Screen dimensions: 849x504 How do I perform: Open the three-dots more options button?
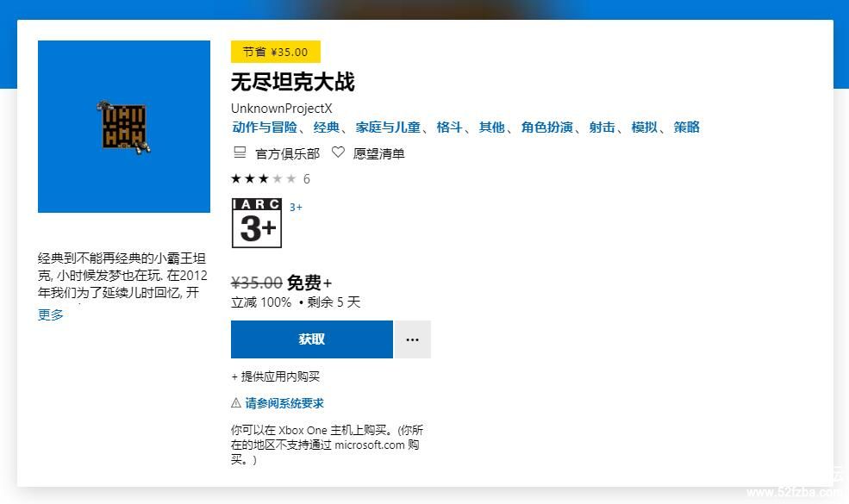click(413, 339)
